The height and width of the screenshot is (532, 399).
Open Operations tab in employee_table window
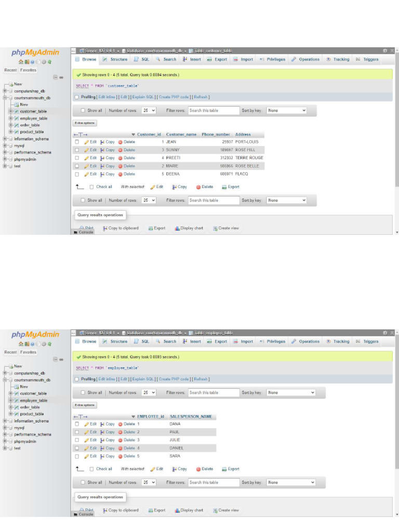[305, 342]
